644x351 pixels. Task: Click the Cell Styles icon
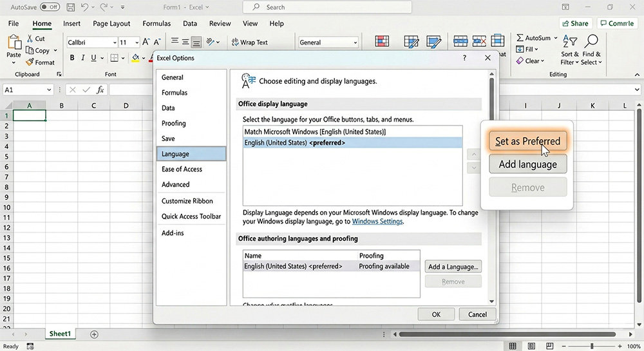tap(433, 41)
